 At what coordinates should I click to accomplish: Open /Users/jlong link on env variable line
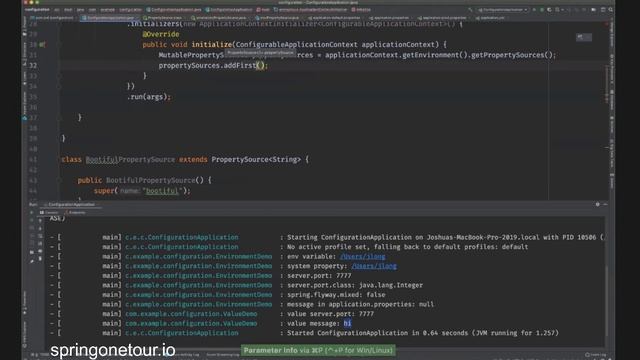click(x=362, y=256)
